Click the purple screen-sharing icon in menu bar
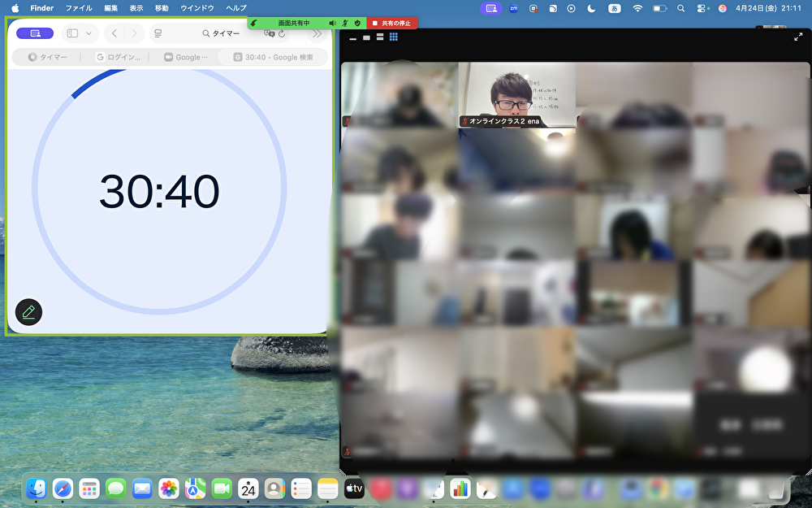The width and height of the screenshot is (812, 508). coord(490,8)
